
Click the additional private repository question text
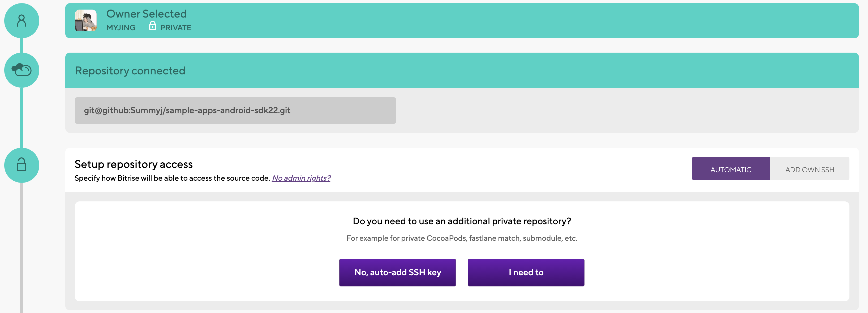[x=462, y=221]
